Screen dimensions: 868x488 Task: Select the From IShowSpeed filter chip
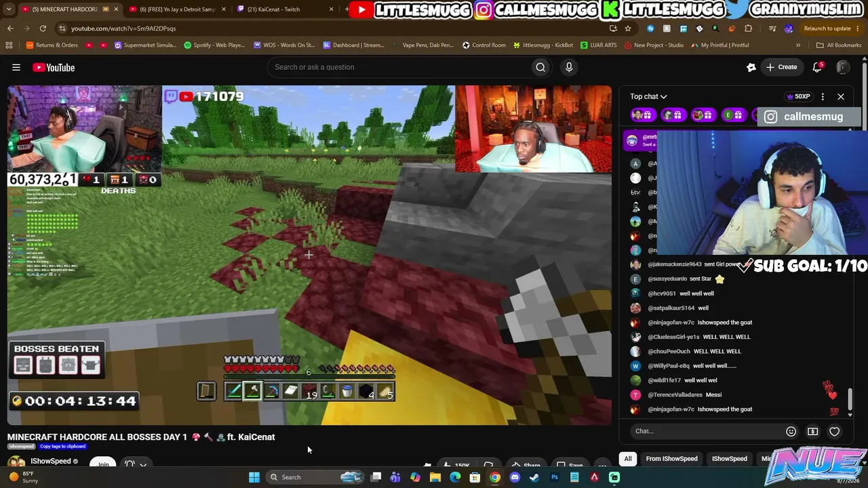(671, 459)
